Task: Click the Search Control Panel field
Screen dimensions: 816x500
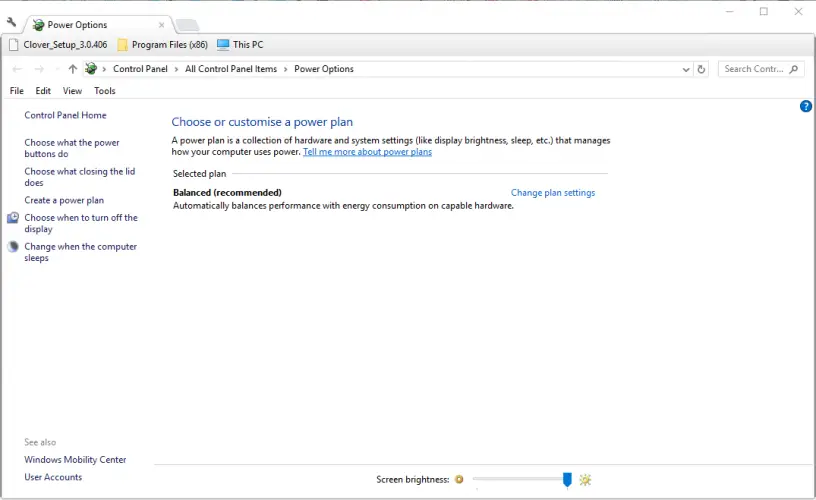Action: [x=752, y=69]
